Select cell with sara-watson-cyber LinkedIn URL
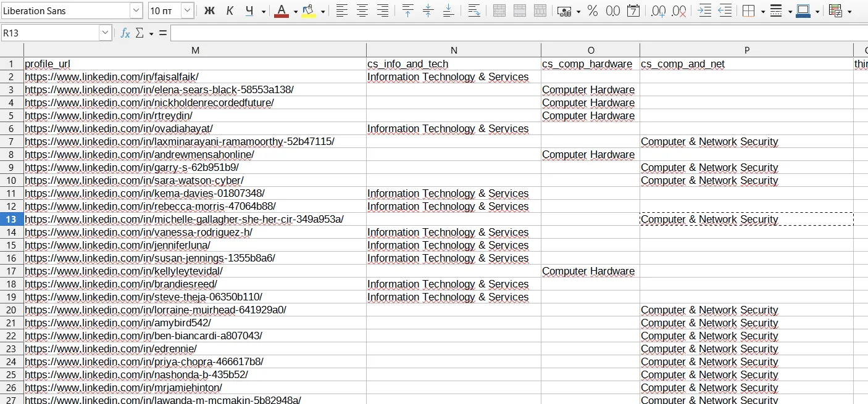This screenshot has width=868, height=404. click(195, 180)
